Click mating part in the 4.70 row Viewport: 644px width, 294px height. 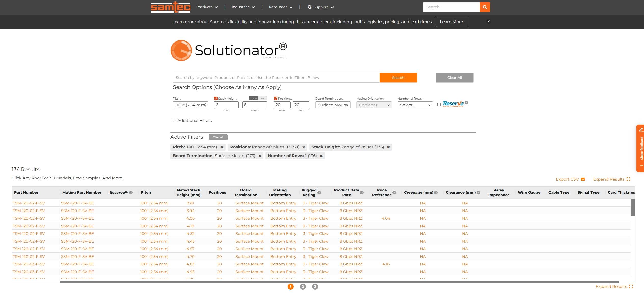(77, 257)
